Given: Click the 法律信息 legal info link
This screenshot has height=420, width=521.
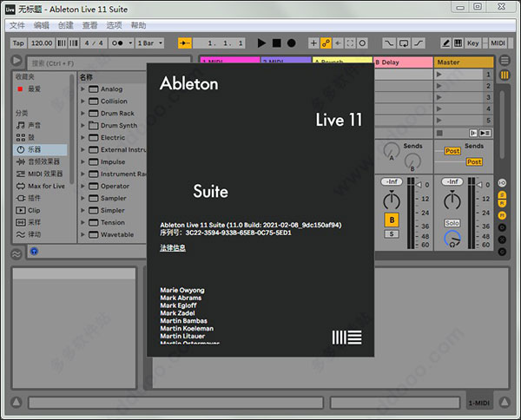Looking at the screenshot, I should 173,247.
